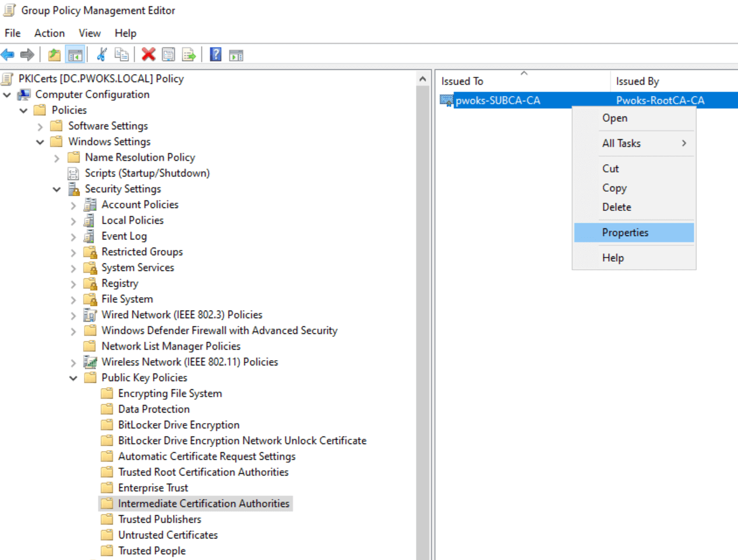The image size is (738, 560).
Task: Select Encrypting File System folder
Action: pos(170,393)
